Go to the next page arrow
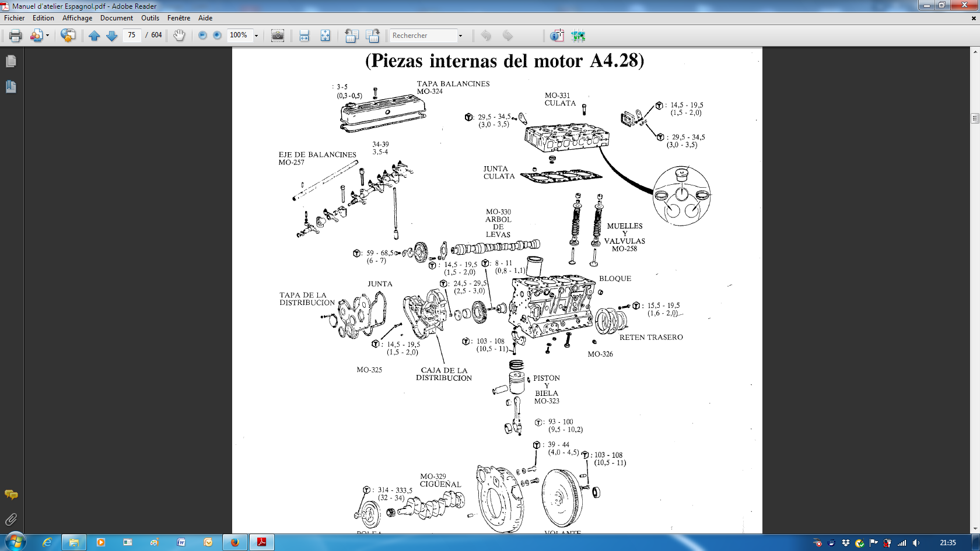 click(112, 36)
